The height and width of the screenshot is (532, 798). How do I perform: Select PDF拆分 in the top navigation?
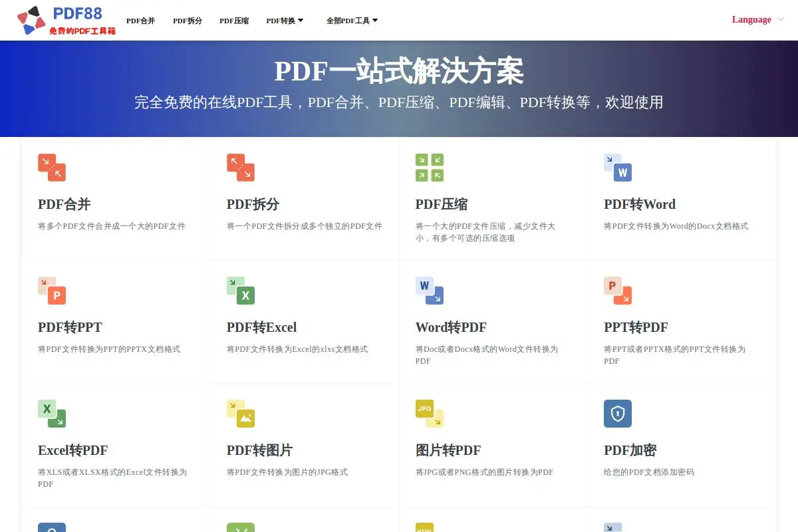coord(188,21)
